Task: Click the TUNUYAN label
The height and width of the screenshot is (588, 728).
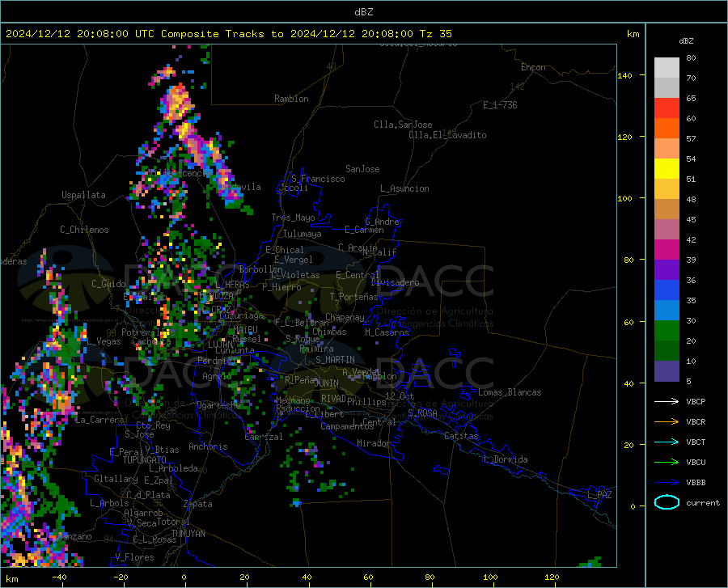Action: coord(188,534)
